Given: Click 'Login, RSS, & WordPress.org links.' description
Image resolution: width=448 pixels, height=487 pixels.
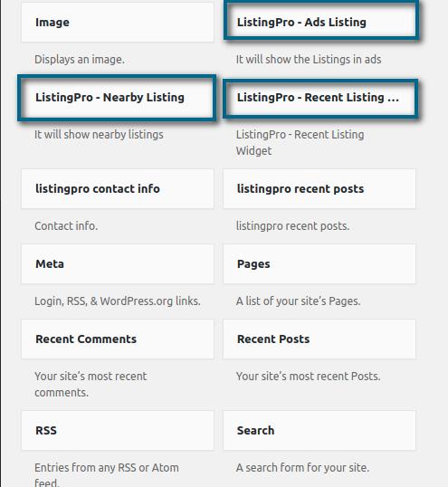Looking at the screenshot, I should tap(118, 301).
